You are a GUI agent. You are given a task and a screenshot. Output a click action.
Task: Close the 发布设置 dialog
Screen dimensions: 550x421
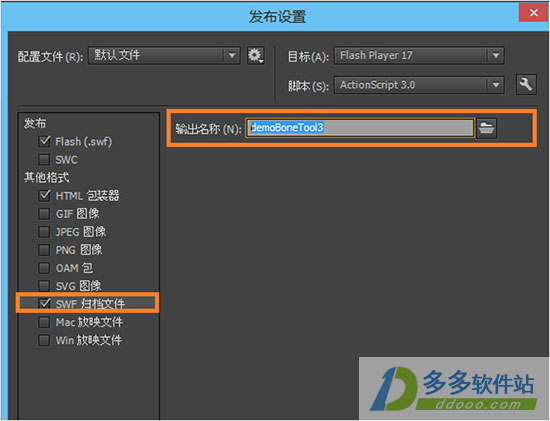[534, 13]
